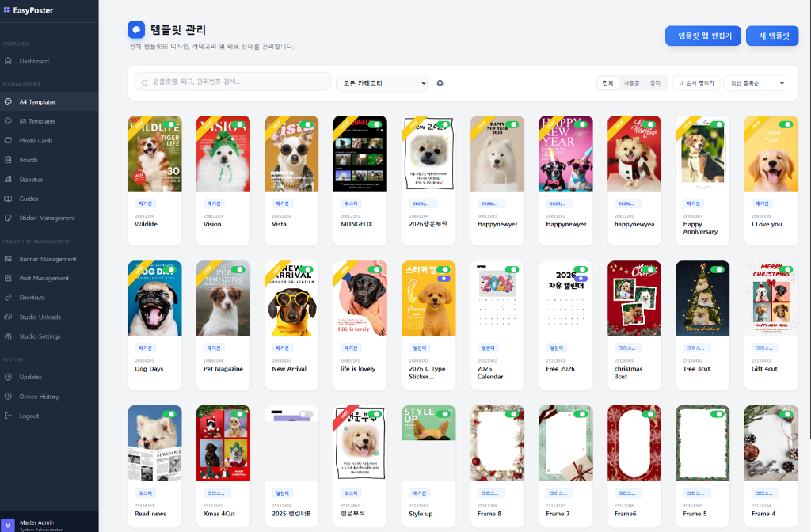This screenshot has height=532, width=811.
Task: Toggle the MUNGFLIX template switch
Action: click(375, 124)
